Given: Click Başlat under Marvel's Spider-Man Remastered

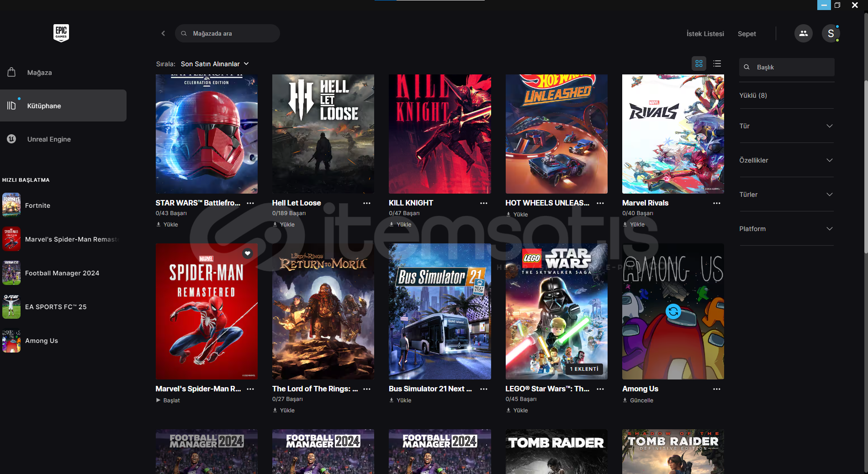Looking at the screenshot, I should tap(168, 400).
